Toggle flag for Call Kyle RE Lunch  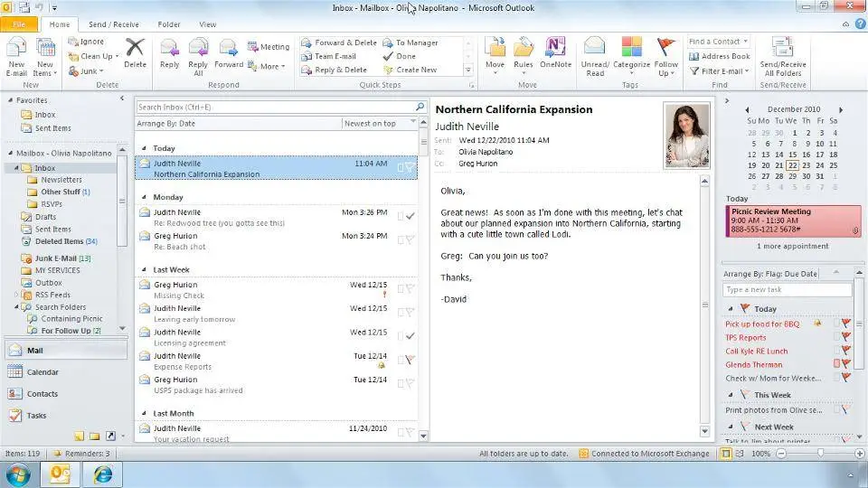[846, 351]
